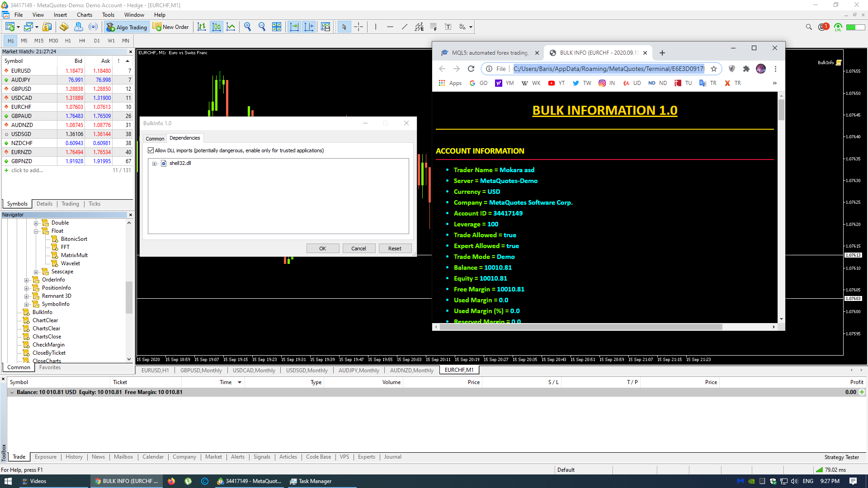The height and width of the screenshot is (488, 868).
Task: Select the trendline drawing tool
Action: click(405, 27)
